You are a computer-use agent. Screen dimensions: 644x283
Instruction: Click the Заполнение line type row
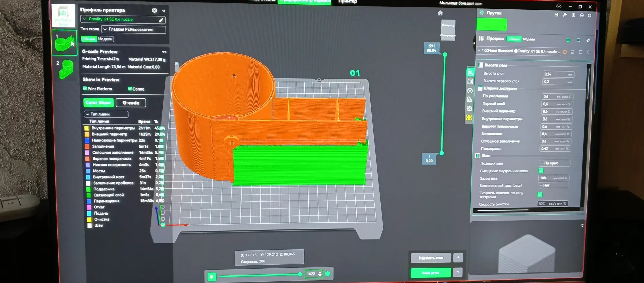[x=124, y=146]
